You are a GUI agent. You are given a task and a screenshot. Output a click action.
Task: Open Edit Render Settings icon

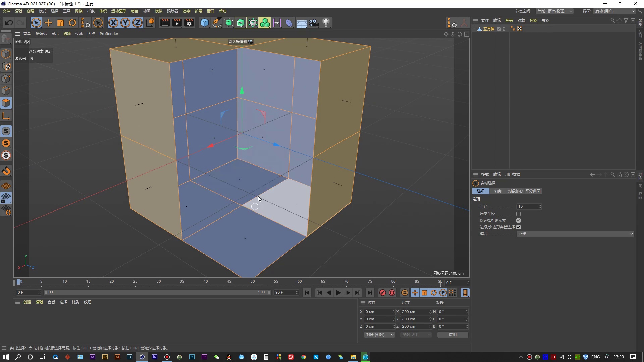[190, 23]
